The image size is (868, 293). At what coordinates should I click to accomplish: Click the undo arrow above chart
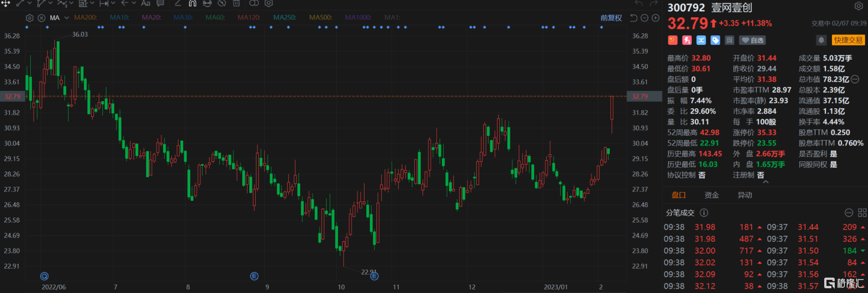(638, 4)
